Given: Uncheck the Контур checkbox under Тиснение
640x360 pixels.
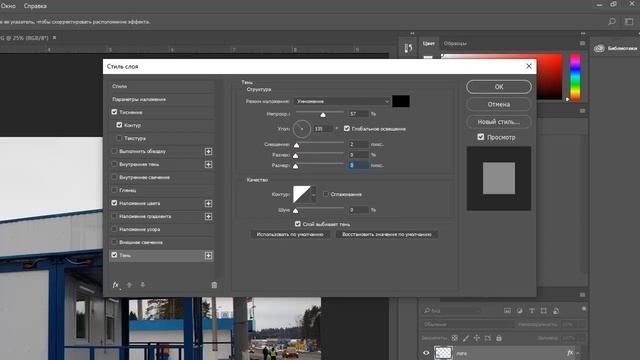Looking at the screenshot, I should [x=119, y=125].
